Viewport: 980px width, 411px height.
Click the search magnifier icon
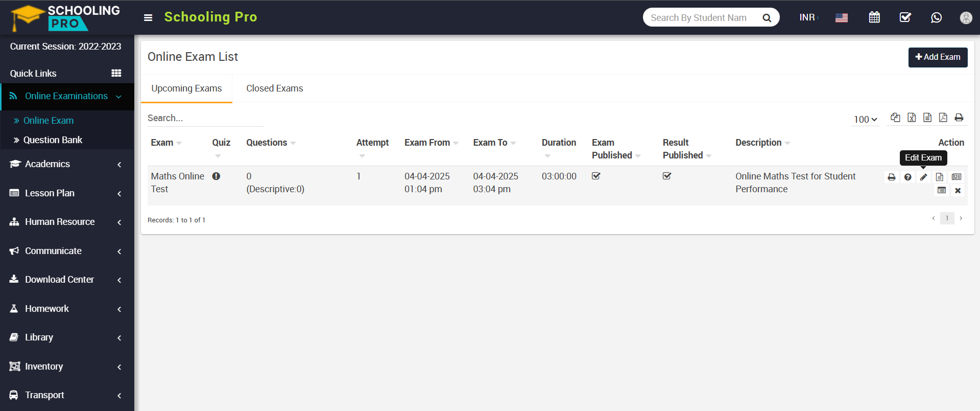(767, 18)
